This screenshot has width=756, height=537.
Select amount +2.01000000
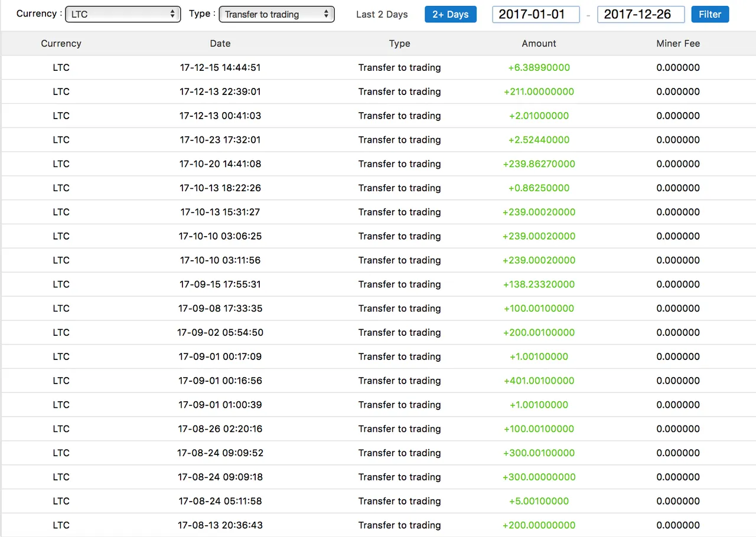[539, 116]
